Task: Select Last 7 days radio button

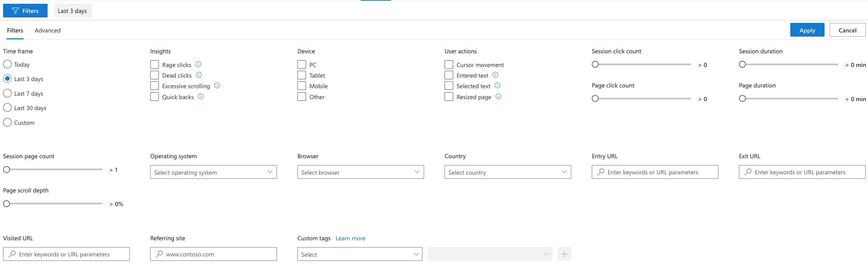Action: tap(8, 93)
